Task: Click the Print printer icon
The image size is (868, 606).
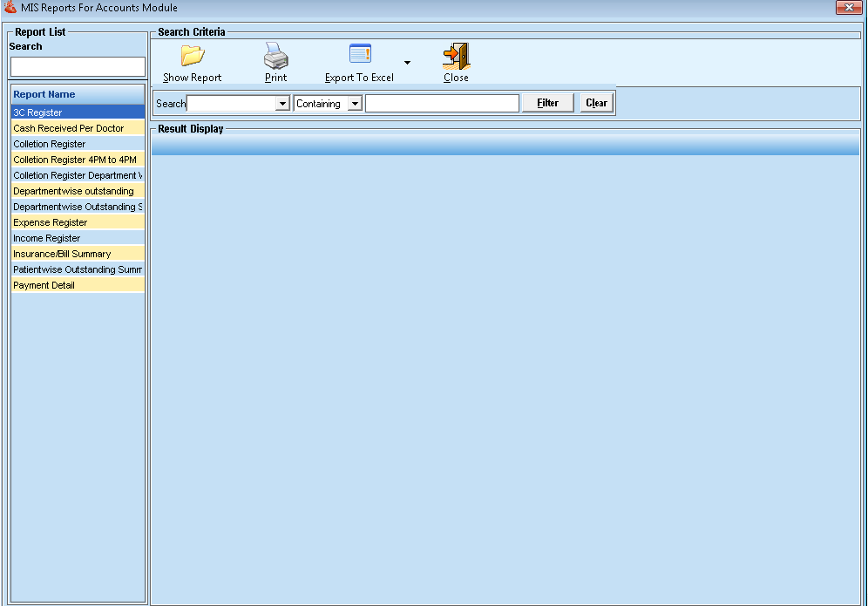Action: click(275, 56)
